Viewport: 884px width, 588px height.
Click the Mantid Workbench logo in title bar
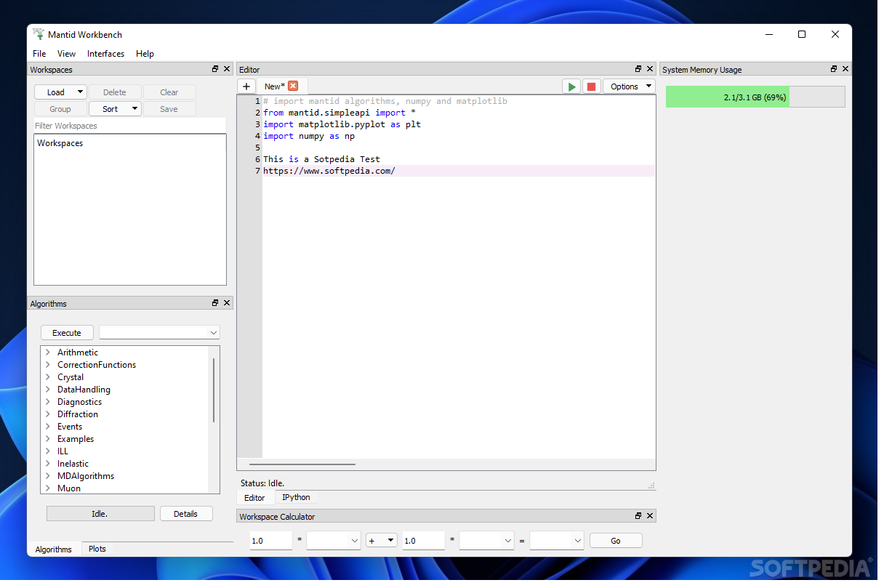[39, 34]
